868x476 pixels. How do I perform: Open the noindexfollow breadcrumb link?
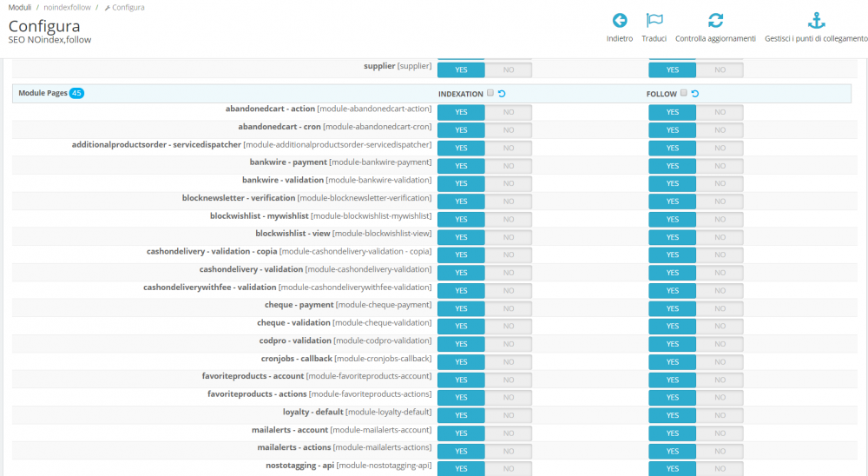click(x=67, y=7)
